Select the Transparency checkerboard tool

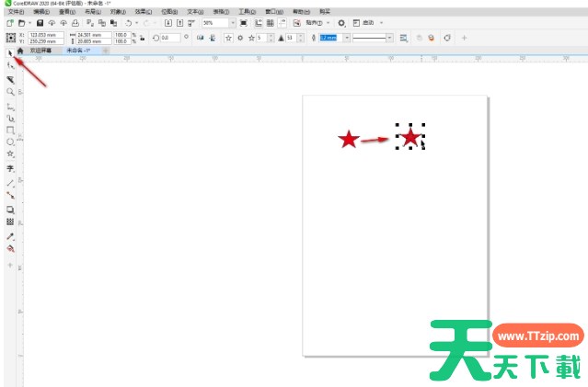(x=10, y=222)
